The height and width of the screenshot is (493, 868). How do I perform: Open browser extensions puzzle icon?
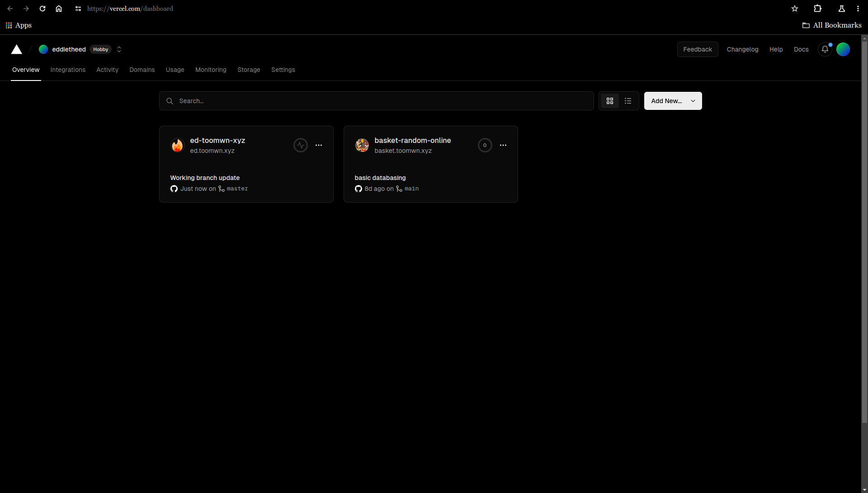817,9
